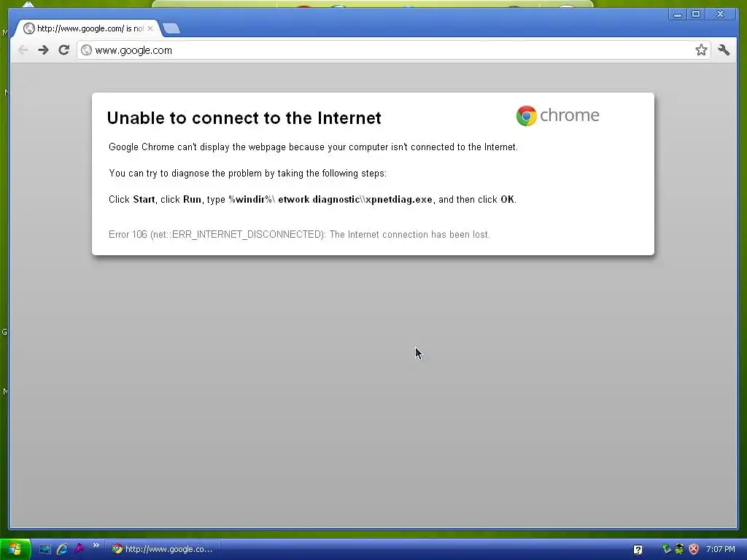Viewport: 747px width, 560px height.
Task: Open the Chrome wrench settings menu
Action: tap(724, 50)
